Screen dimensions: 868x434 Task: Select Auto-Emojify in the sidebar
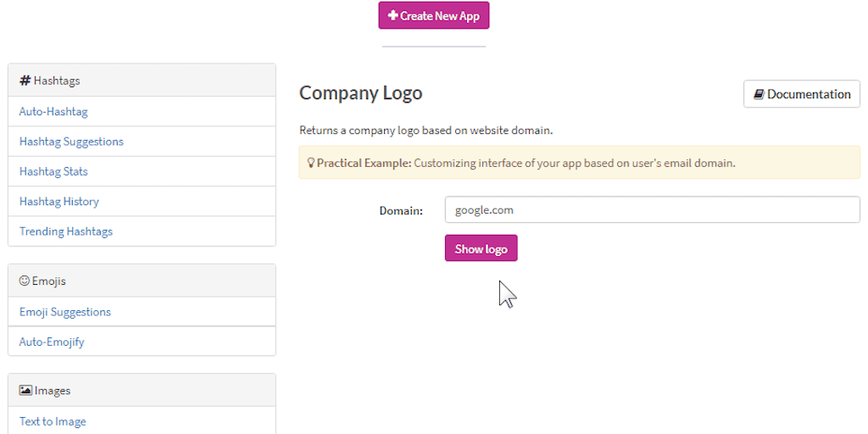52,342
